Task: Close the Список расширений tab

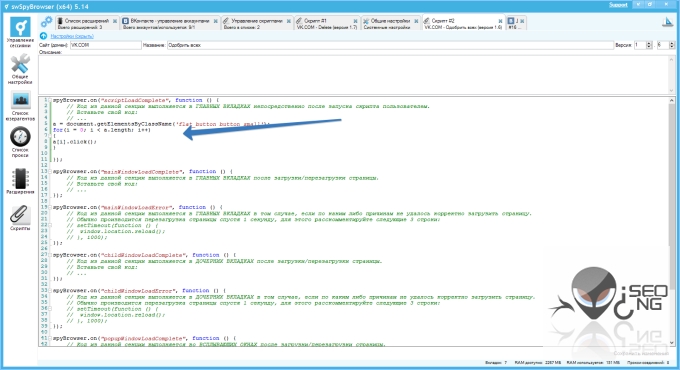Action: [x=115, y=21]
